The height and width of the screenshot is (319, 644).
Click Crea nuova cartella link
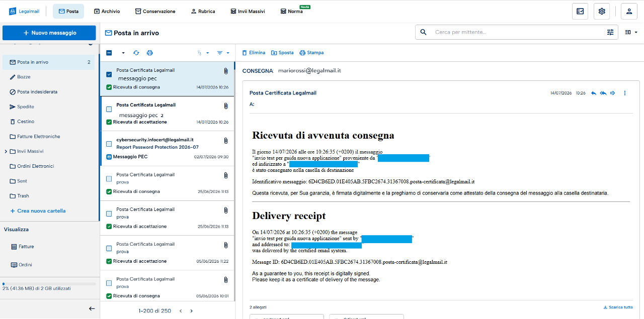coord(38,211)
